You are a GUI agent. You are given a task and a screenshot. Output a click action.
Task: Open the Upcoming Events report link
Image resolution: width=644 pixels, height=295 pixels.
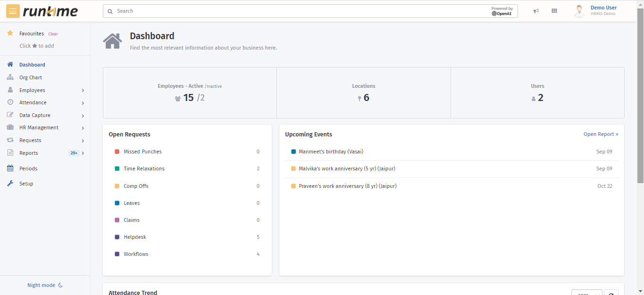[601, 135]
